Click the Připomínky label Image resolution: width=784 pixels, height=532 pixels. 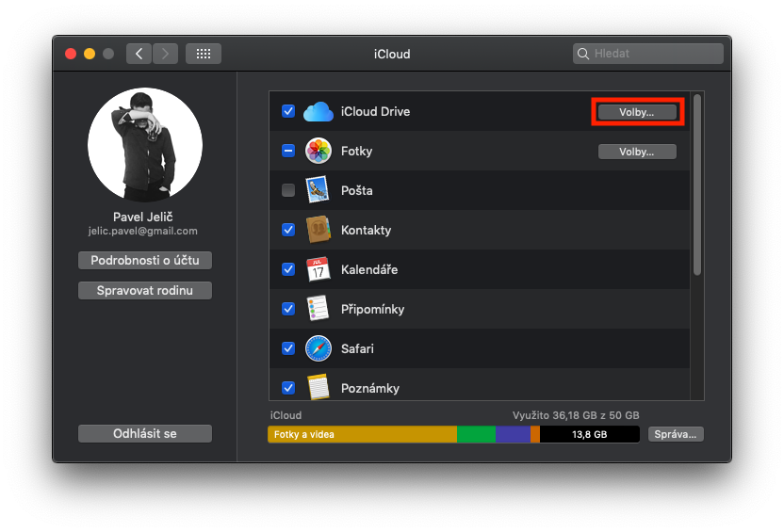pyautogui.click(x=372, y=309)
